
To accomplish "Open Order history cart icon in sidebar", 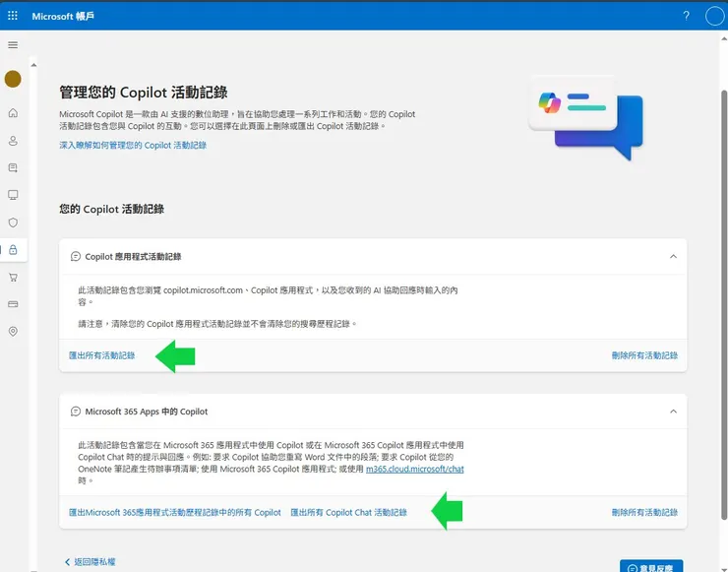I will 13,278.
